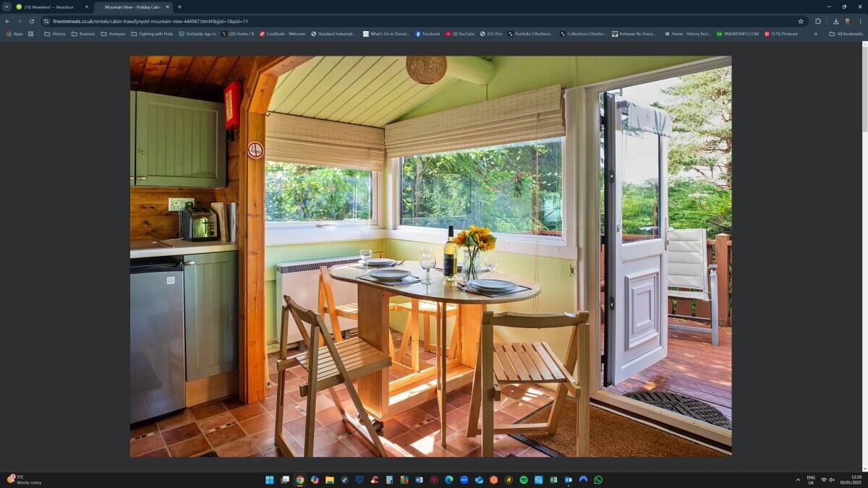Viewport: 868px width, 488px height.
Task: Open the site information icon in address bar
Action: click(x=48, y=21)
